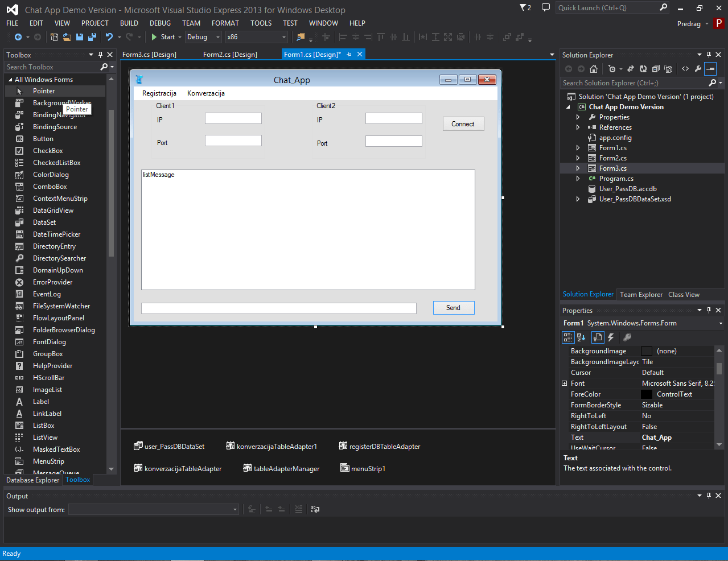Click the Refresh icon in Solution Explorer
728x561 pixels.
click(x=643, y=69)
